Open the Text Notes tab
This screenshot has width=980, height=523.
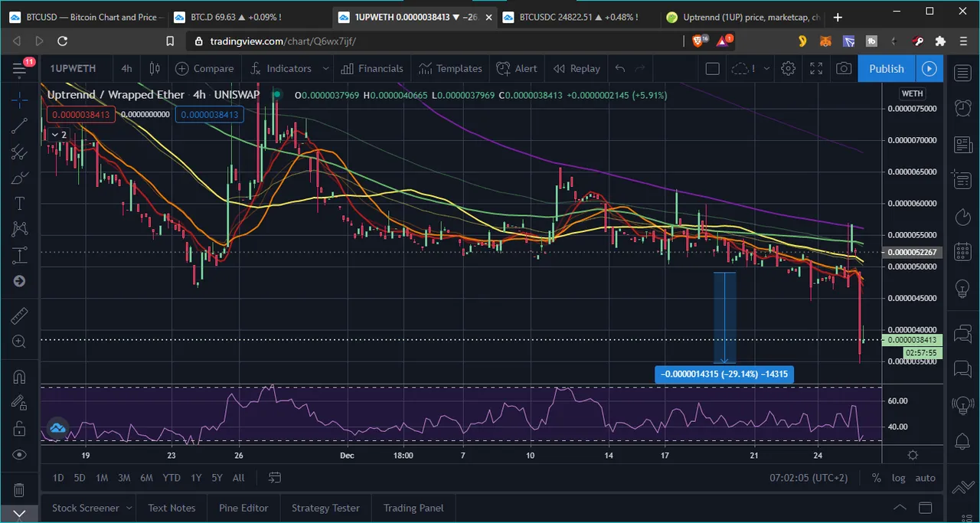[171, 508]
